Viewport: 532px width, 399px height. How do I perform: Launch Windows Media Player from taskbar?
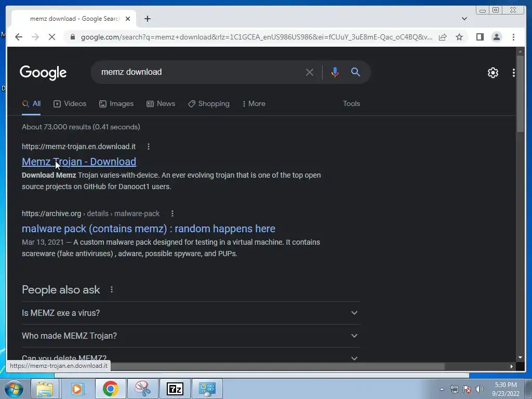point(78,389)
